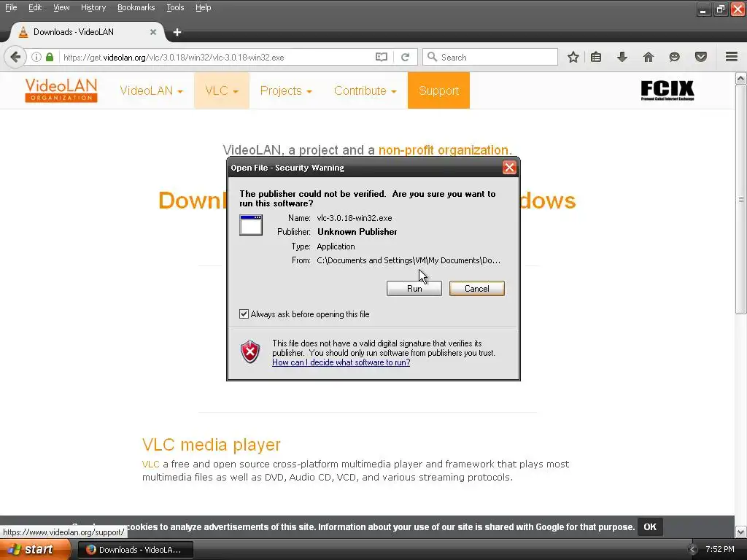Click the VLC cone tab favicon
The height and width of the screenshot is (560, 747).
23,32
